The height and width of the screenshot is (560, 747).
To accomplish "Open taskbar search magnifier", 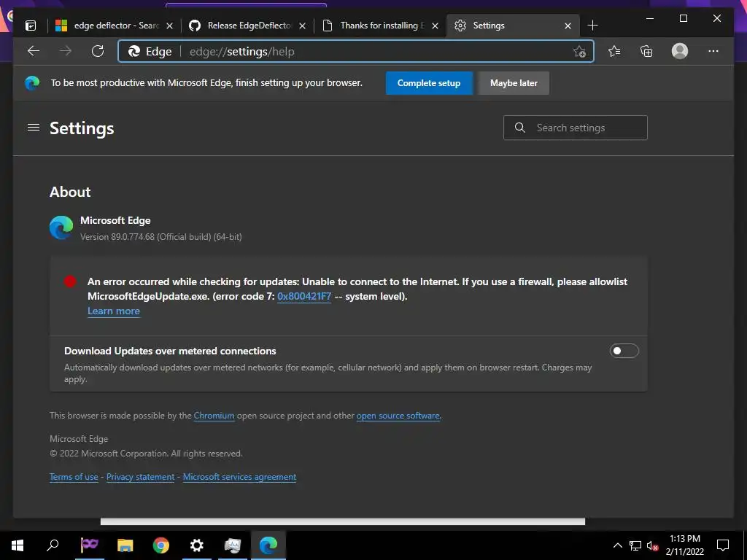I will click(53, 545).
